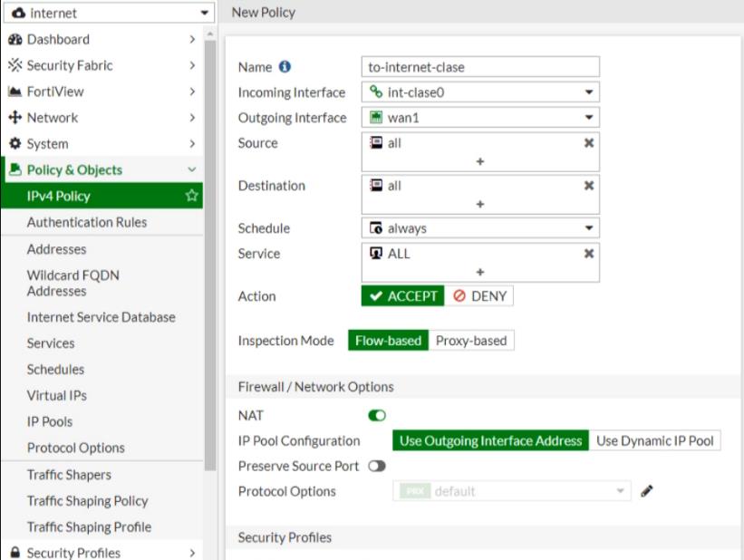The height and width of the screenshot is (560, 744).
Task: Open Protocol Options in sidebar
Action: pyautogui.click(x=102, y=448)
